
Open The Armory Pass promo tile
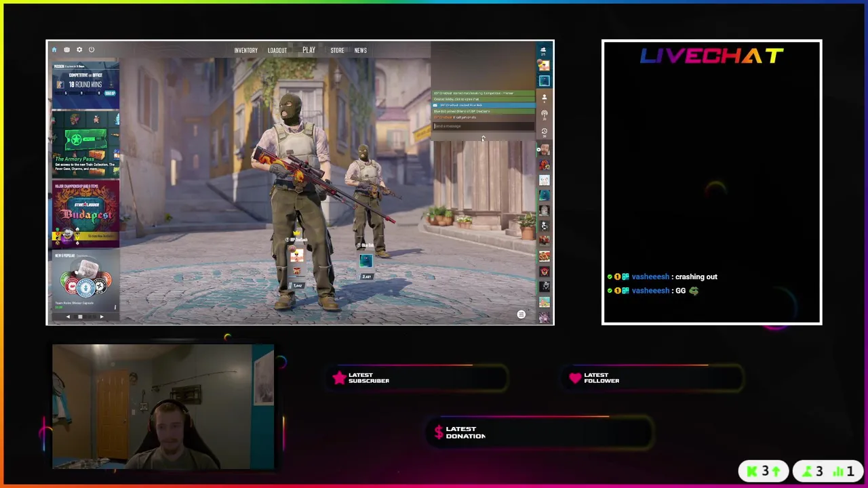click(x=85, y=145)
